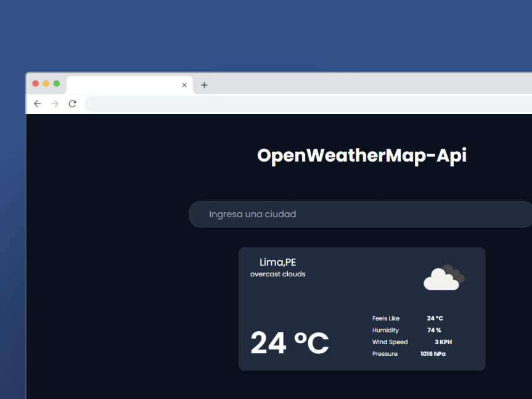This screenshot has height=399, width=532.
Task: Click the Lima,PE city name
Action: (277, 262)
